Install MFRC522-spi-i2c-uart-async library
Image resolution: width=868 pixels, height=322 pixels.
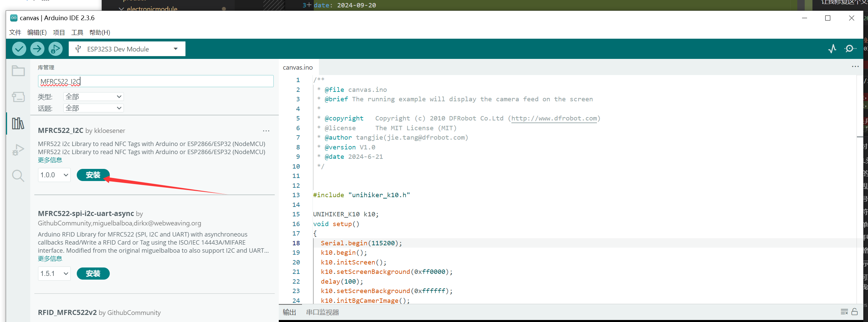pos(93,274)
